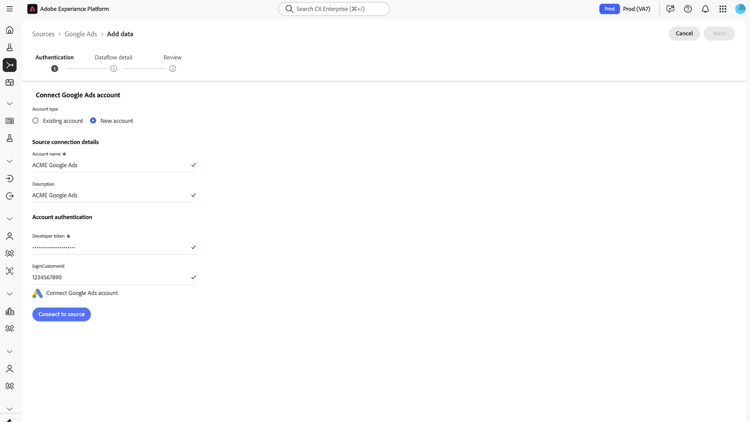Click the blue Prod badge

(609, 9)
